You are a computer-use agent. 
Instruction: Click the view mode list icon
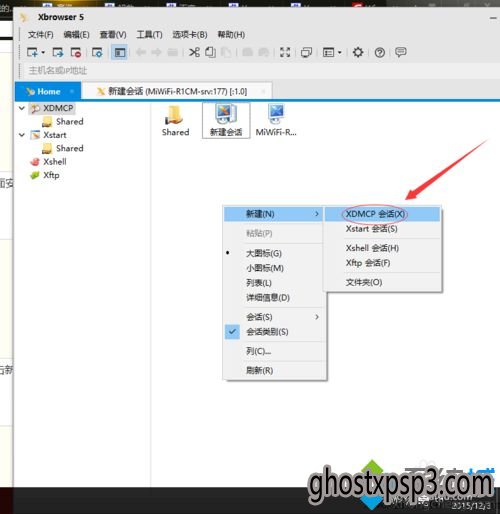329,52
